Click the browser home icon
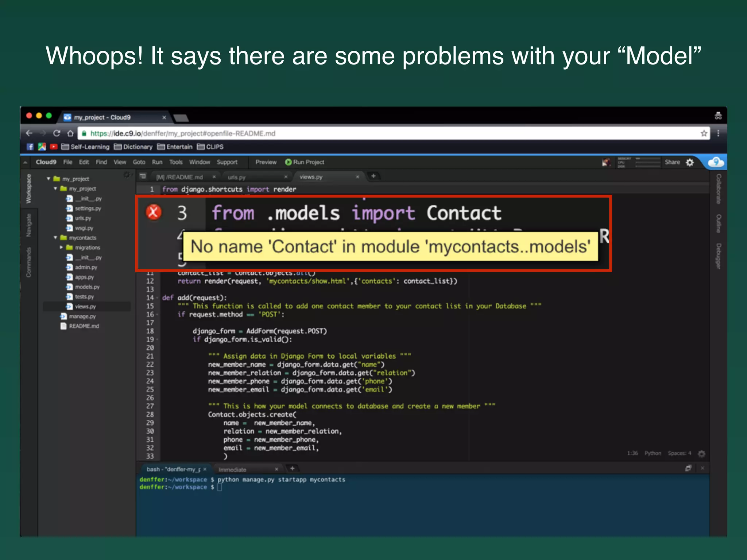This screenshot has height=560, width=747. tap(70, 133)
